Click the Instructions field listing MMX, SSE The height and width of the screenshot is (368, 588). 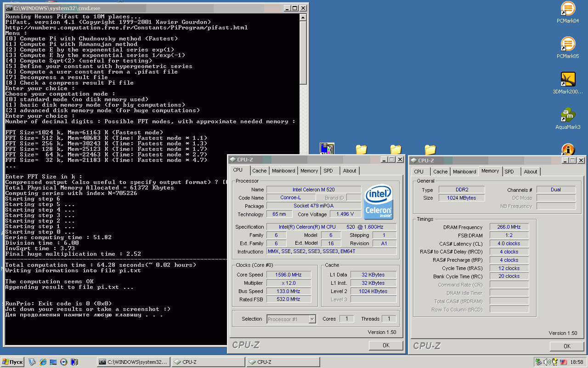point(331,252)
